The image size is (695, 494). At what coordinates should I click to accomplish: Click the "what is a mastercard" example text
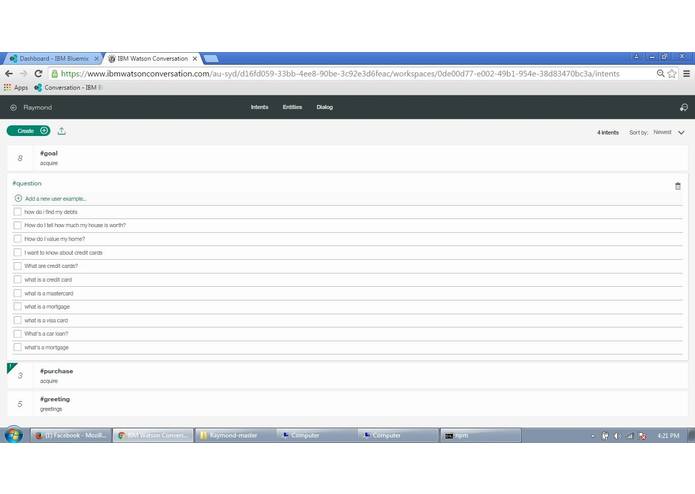tap(49, 293)
